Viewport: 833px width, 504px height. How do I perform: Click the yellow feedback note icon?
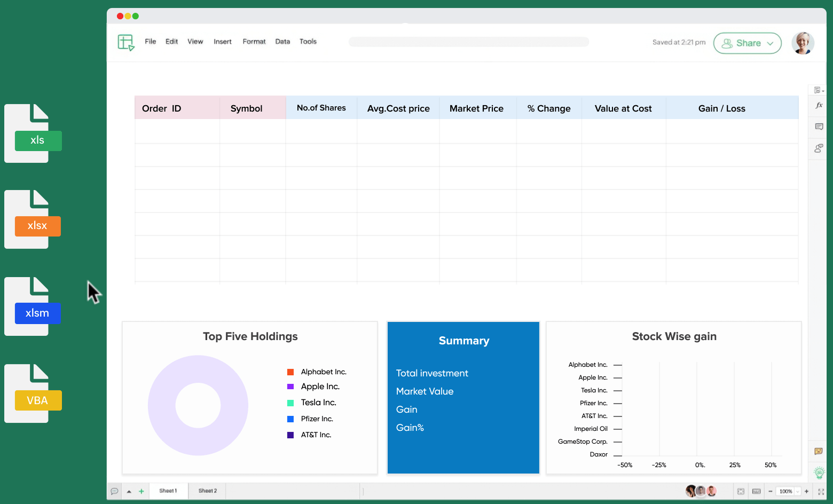[818, 451]
